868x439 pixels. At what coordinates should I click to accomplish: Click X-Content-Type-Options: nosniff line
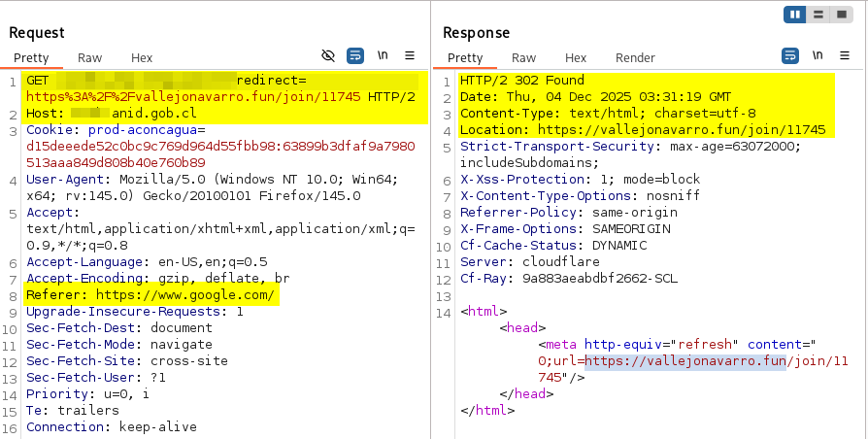click(x=581, y=196)
